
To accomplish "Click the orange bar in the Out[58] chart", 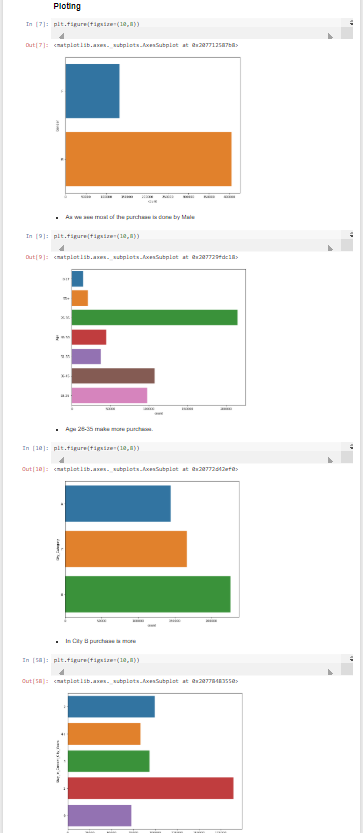I will coord(104,734).
